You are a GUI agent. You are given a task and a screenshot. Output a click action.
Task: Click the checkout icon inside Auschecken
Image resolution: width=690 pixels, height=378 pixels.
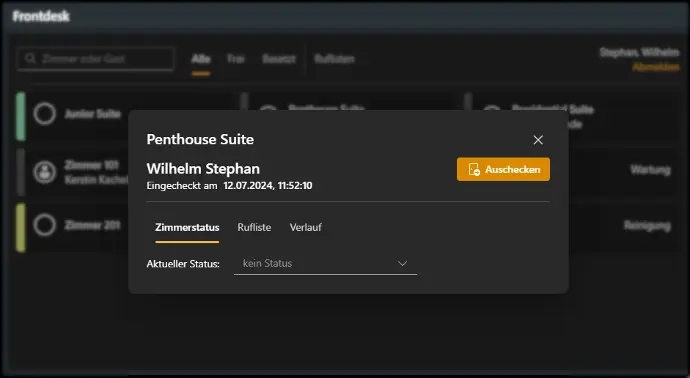(474, 170)
